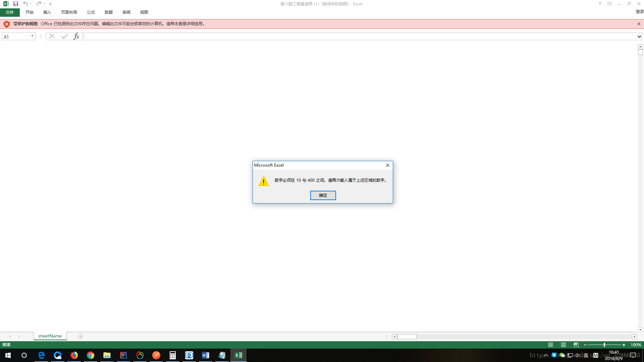644x362 pixels.
Task: Click vertical scrollbar up arrow
Action: click(x=640, y=47)
